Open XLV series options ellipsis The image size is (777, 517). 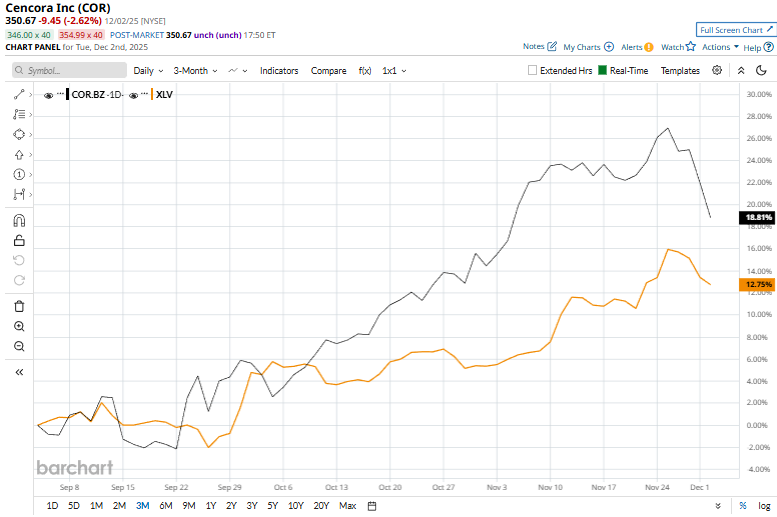[x=145, y=94]
